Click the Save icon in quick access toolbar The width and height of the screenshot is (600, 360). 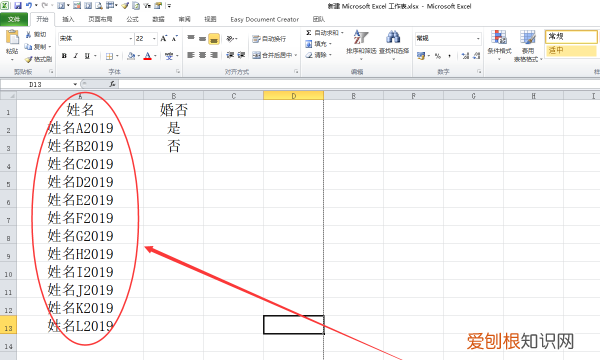pyautogui.click(x=18, y=6)
